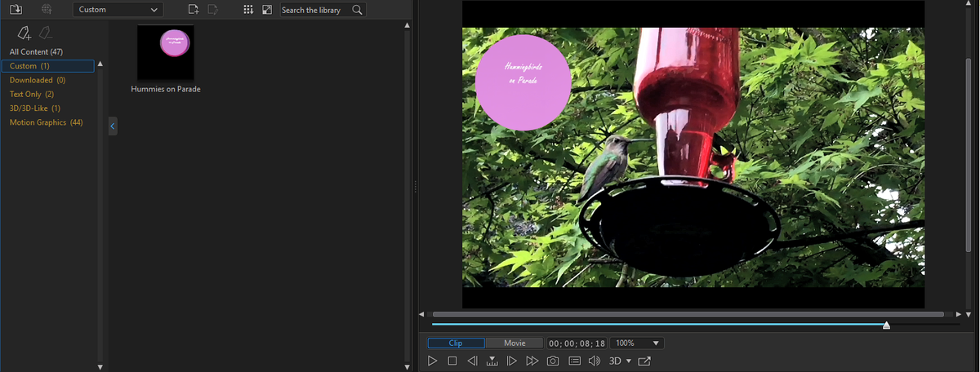This screenshot has height=372, width=980.
Task: Open the Custom category dropdown
Action: [118, 10]
